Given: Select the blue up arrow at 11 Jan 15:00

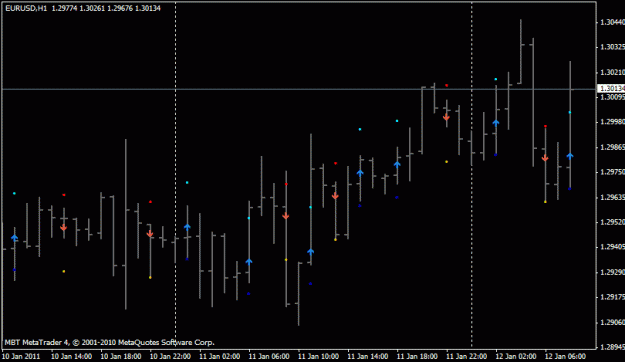Looking at the screenshot, I should click(x=360, y=173).
